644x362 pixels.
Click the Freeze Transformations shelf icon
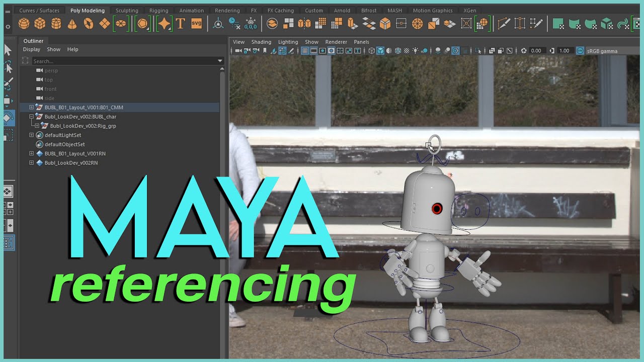click(x=250, y=24)
